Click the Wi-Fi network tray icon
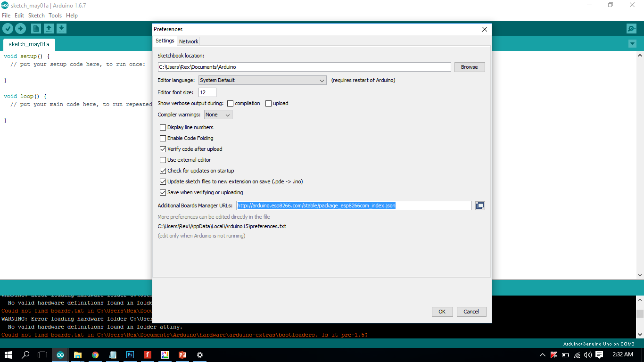 click(577, 355)
